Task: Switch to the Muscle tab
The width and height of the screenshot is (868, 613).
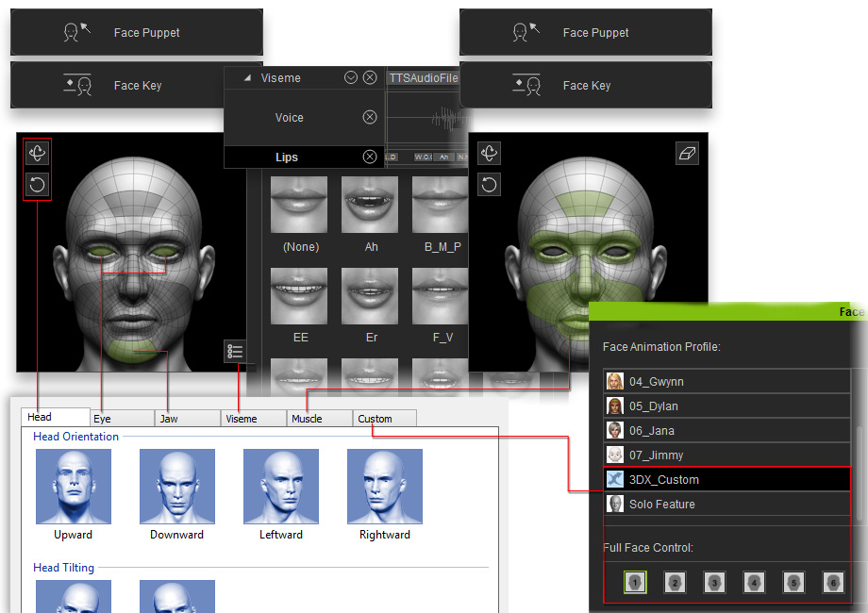Action: (x=320, y=419)
